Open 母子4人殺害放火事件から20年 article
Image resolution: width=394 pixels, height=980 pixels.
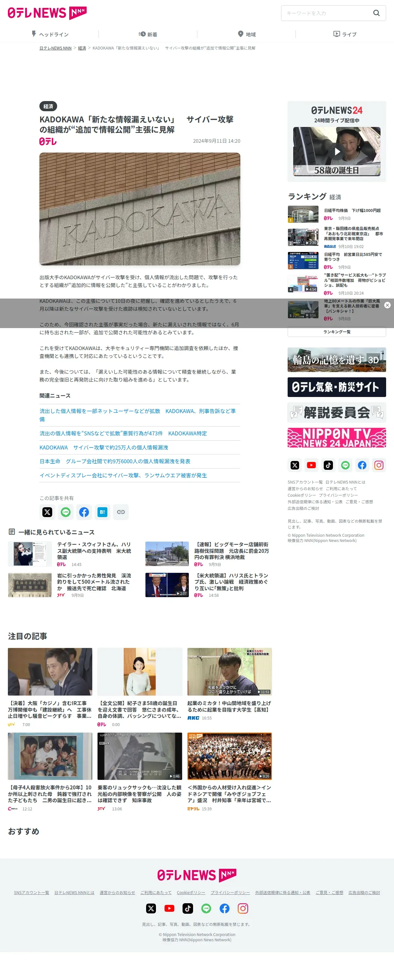50,772
